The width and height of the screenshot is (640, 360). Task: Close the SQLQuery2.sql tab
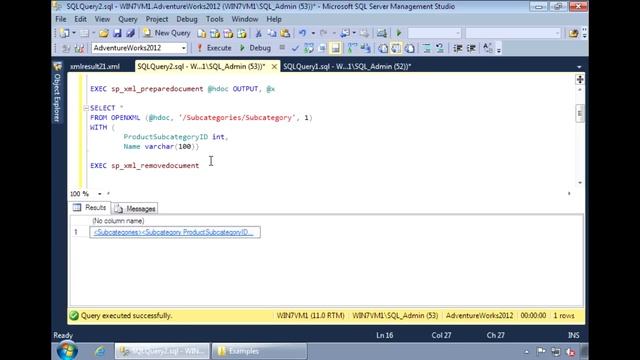click(x=274, y=67)
